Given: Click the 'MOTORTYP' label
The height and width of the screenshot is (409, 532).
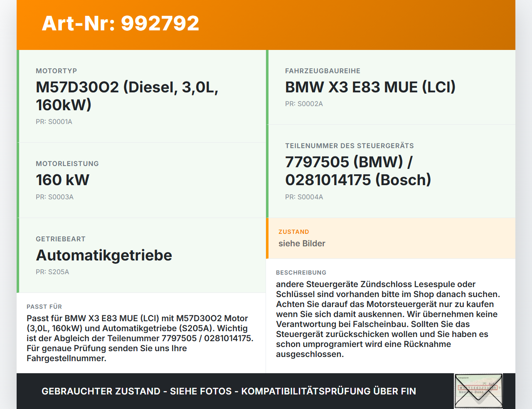Looking at the screenshot, I should coord(57,71).
